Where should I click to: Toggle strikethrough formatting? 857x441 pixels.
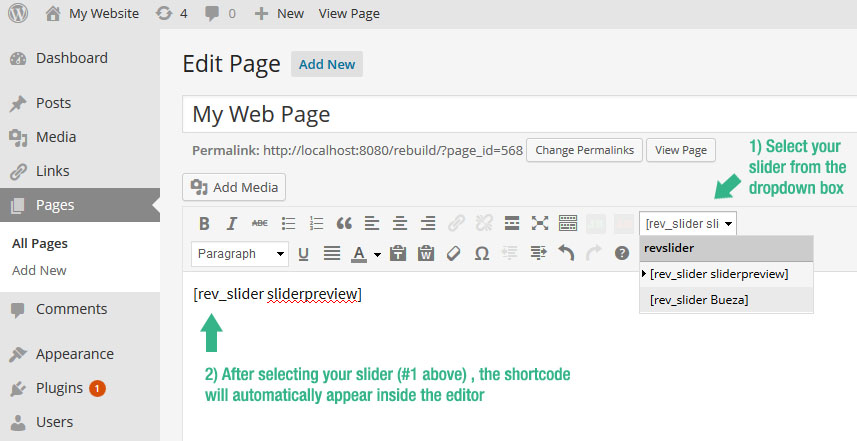(x=260, y=223)
